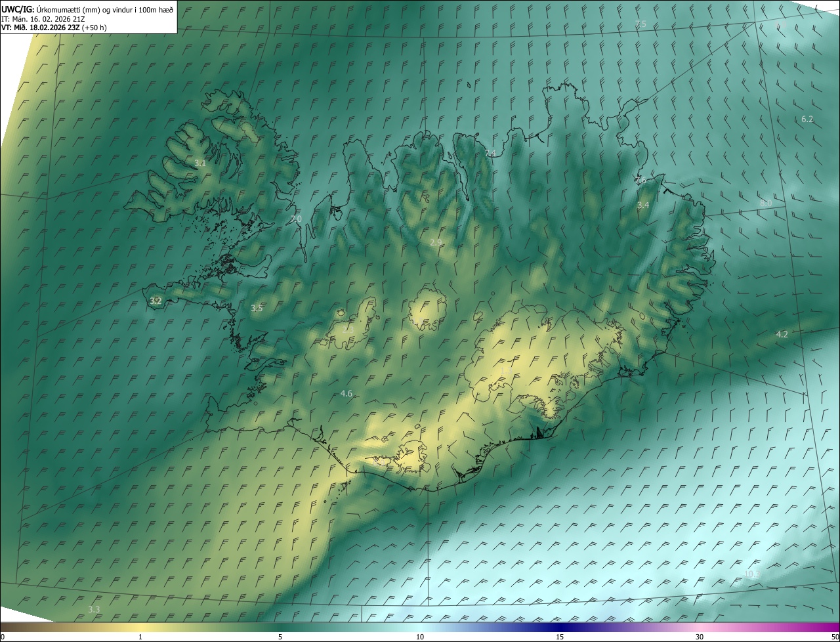Select the 3.5 value label on the map
Image resolution: width=840 pixels, height=642 pixels.
tap(257, 308)
